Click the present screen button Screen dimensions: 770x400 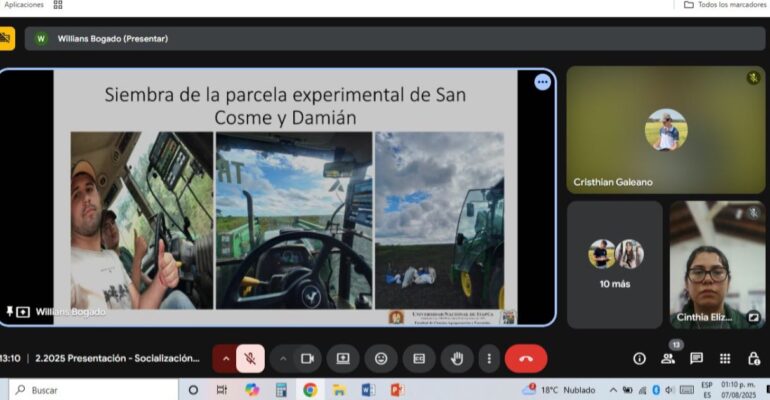343,359
